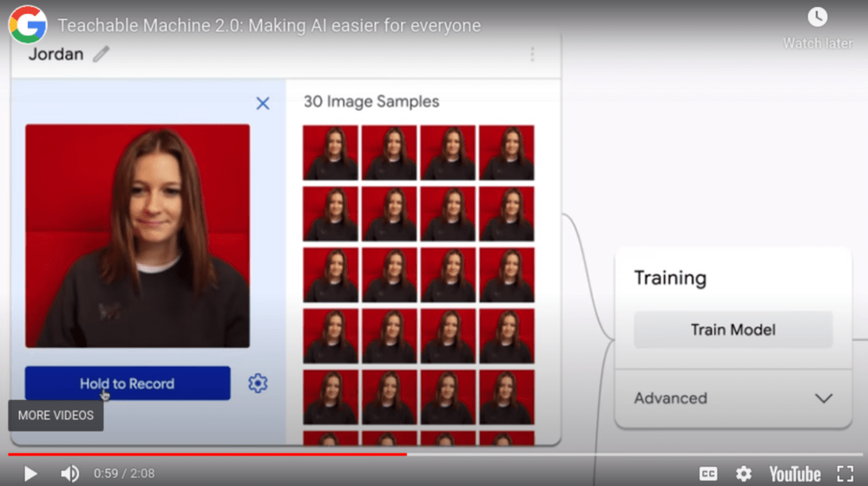Viewport: 868px width, 486px height.
Task: Click the red video progress bar
Action: click(x=207, y=455)
